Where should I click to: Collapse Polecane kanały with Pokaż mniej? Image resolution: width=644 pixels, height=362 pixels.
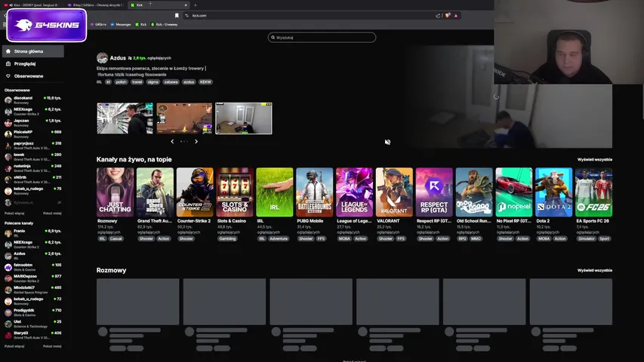click(x=52, y=346)
